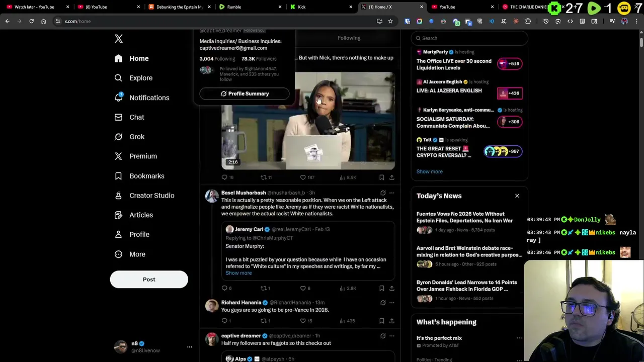Share the video post
Viewport: 644px width, 362px height.
pyautogui.click(x=392, y=177)
